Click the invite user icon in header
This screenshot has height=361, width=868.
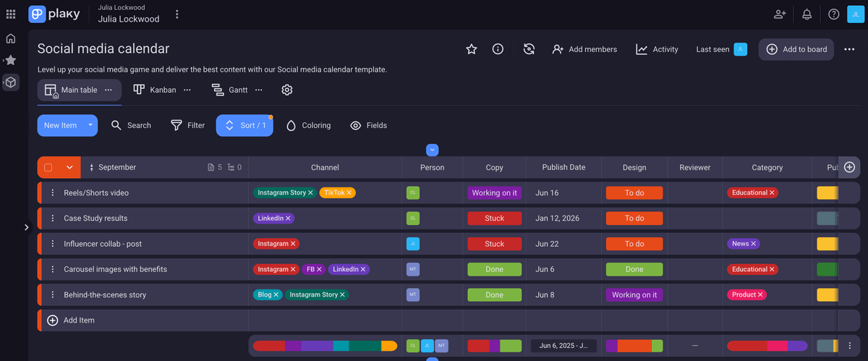pyautogui.click(x=780, y=14)
